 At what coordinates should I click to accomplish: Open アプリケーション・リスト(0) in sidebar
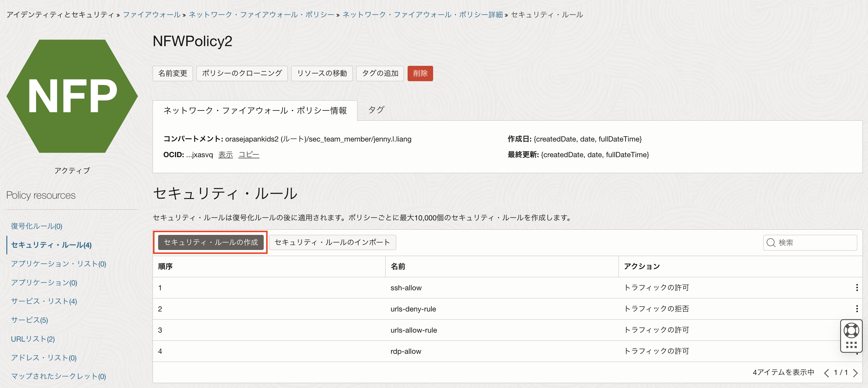(58, 264)
